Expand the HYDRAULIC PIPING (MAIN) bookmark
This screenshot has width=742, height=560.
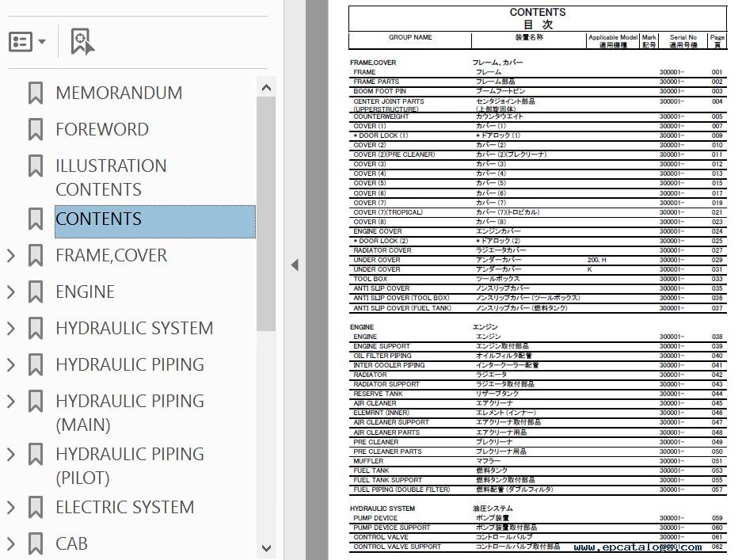pyautogui.click(x=11, y=402)
